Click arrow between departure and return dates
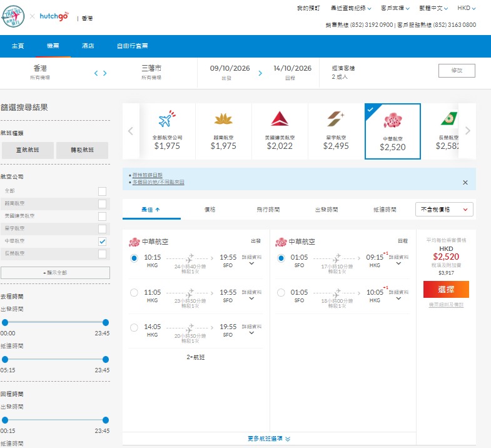 point(260,73)
